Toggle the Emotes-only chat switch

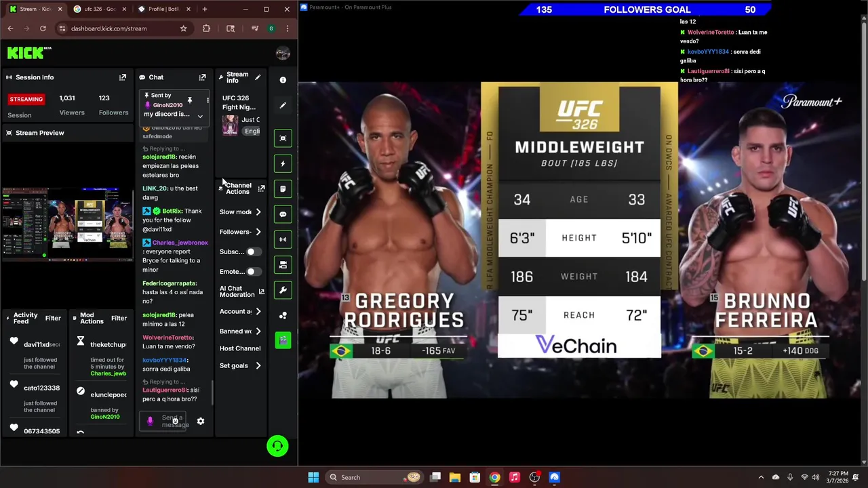point(253,271)
